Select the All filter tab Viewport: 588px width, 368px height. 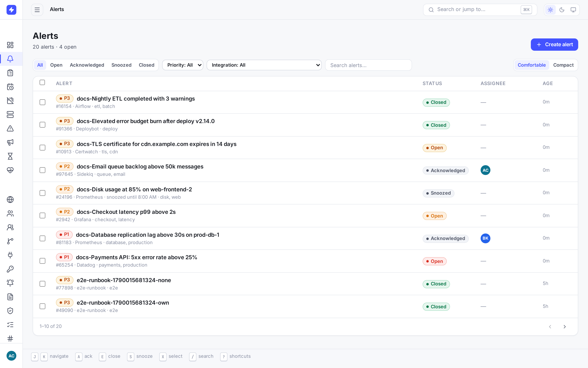[40, 65]
